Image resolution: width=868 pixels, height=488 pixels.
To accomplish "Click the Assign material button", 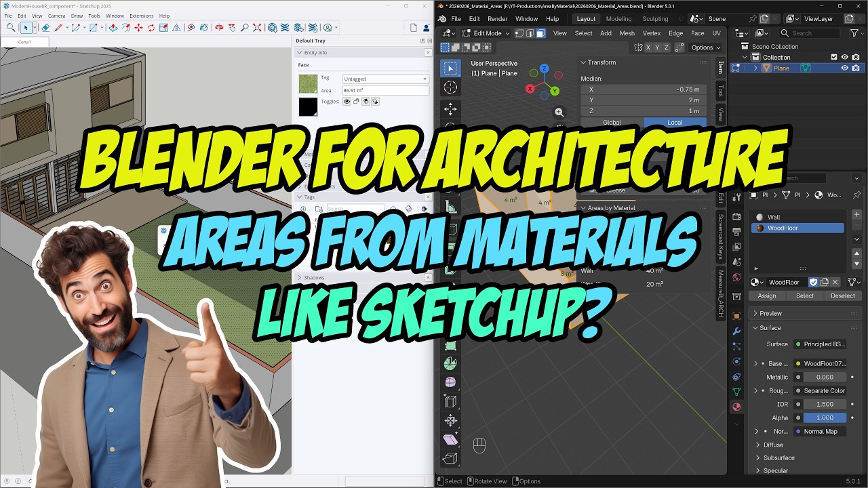I will (x=767, y=296).
